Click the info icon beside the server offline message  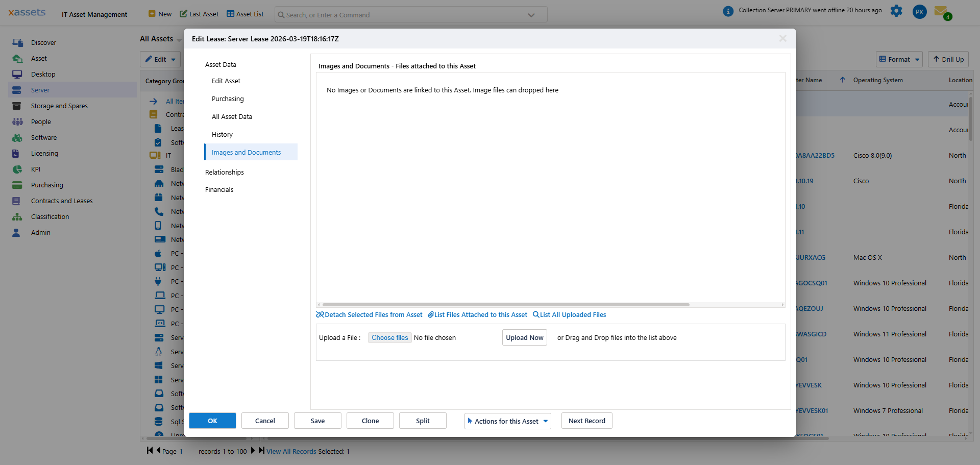[728, 11]
